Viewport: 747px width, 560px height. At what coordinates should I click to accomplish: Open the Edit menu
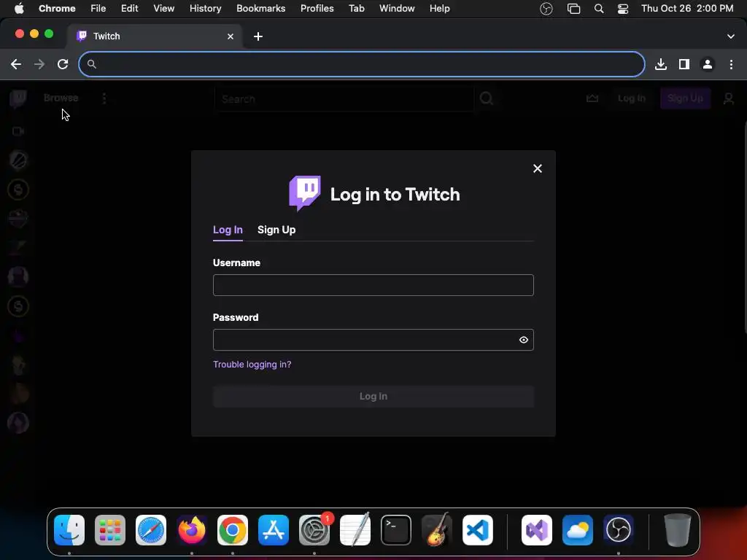click(x=130, y=9)
